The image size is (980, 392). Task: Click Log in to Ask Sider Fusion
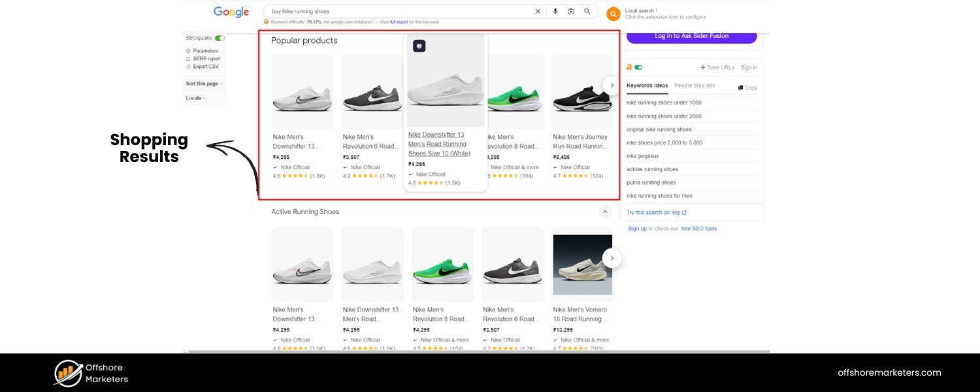(x=691, y=36)
